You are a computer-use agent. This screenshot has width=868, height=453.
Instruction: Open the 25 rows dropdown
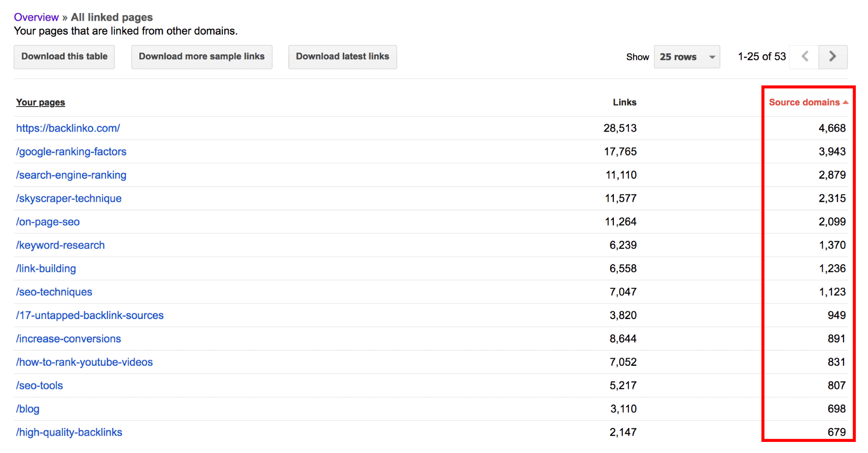[x=687, y=57]
